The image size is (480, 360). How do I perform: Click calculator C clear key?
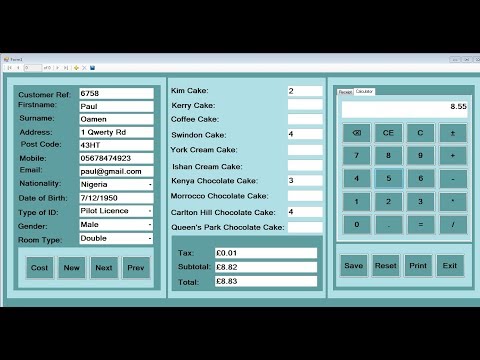point(420,133)
